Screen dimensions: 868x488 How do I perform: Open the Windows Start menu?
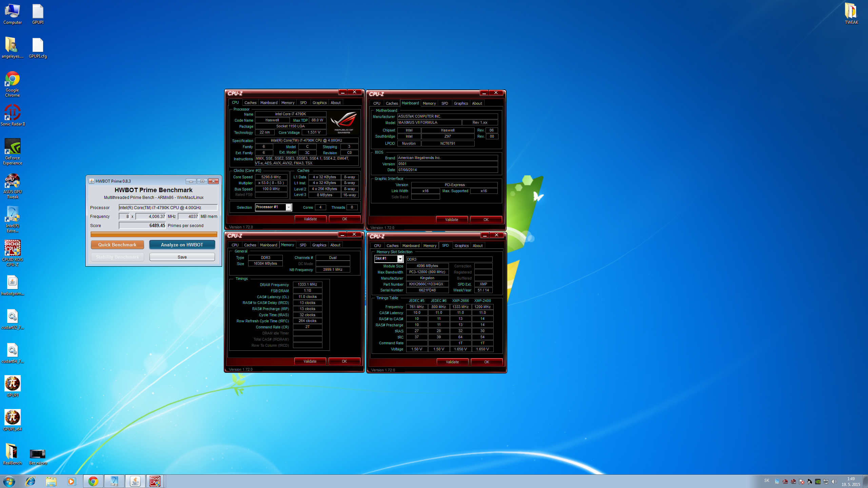tap(9, 481)
